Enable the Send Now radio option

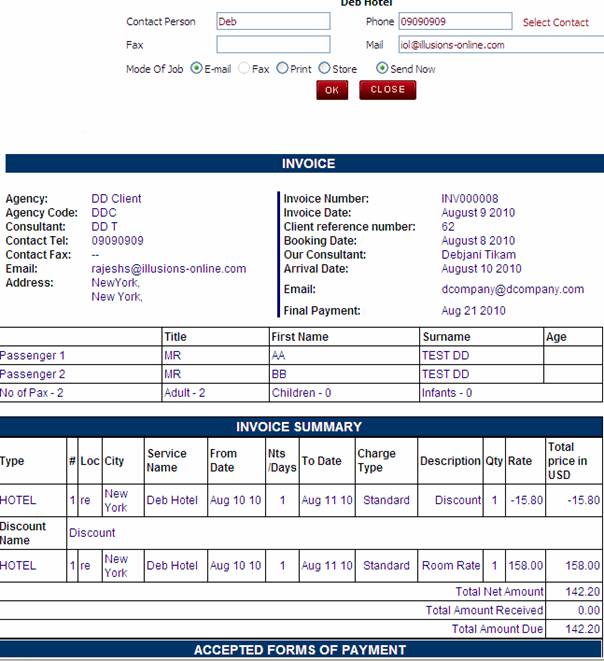382,69
